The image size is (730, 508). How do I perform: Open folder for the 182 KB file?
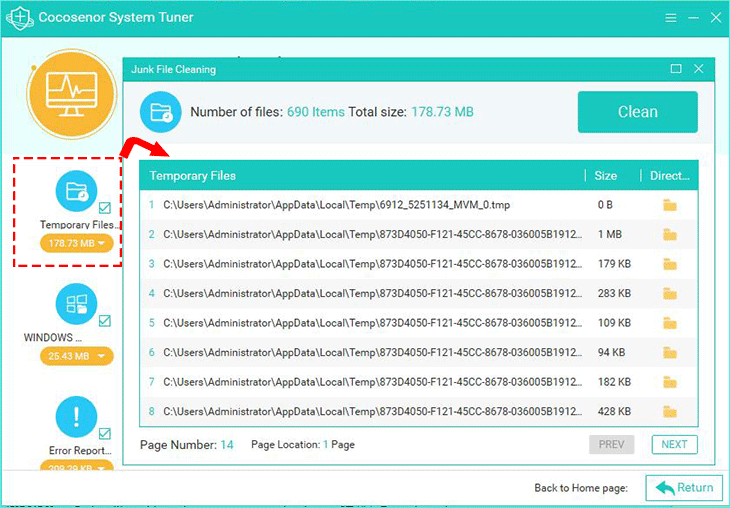(669, 382)
